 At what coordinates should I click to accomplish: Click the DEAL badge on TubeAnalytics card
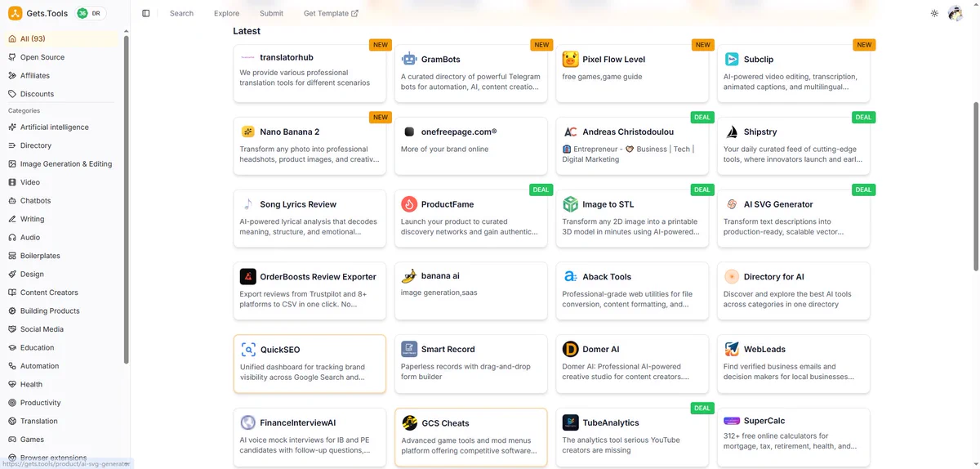[x=702, y=408]
